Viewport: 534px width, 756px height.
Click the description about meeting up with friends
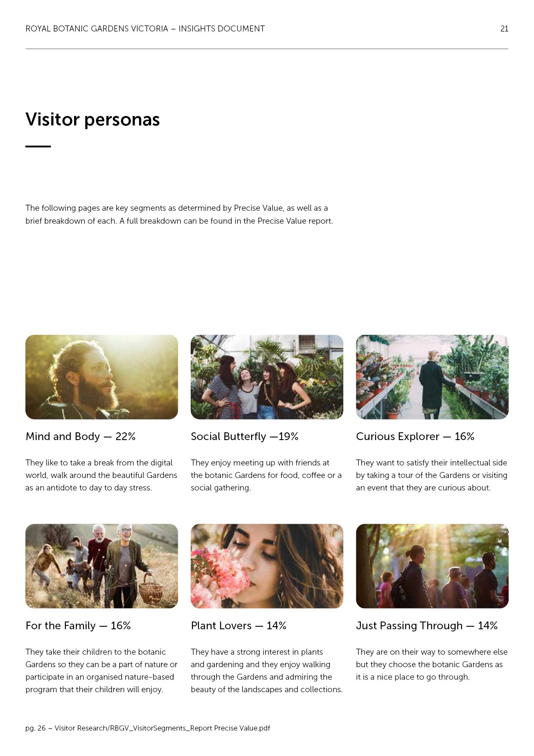click(266, 475)
